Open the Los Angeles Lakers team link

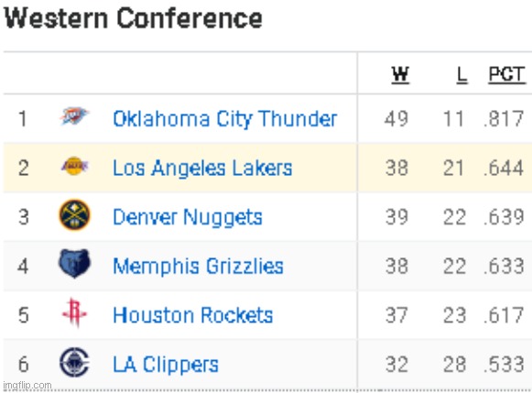tap(202, 169)
